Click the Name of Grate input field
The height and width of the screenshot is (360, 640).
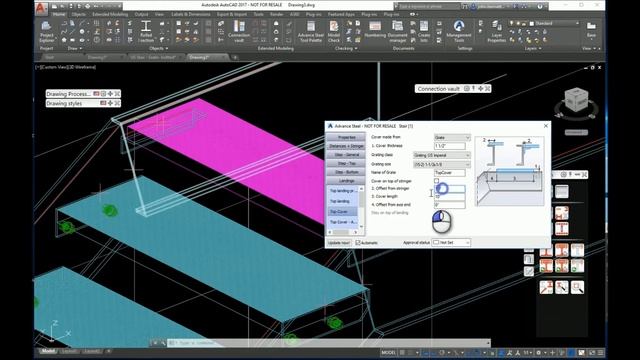(449, 173)
